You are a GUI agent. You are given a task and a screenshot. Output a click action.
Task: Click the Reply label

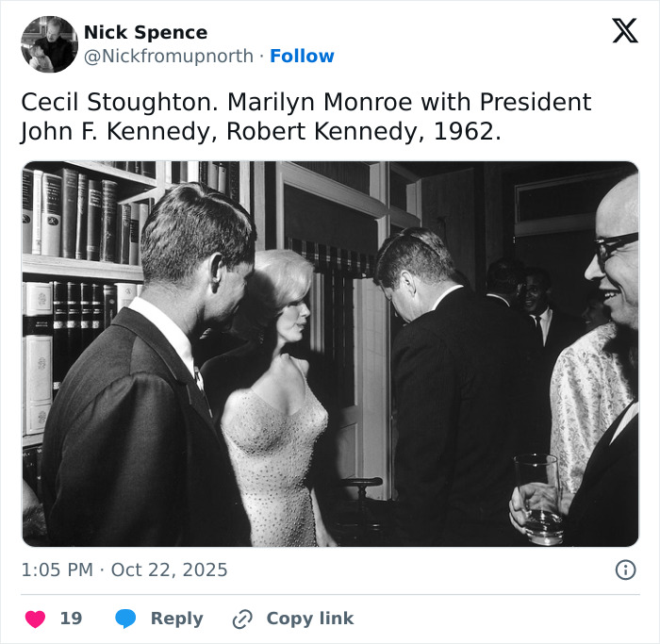[x=176, y=619]
